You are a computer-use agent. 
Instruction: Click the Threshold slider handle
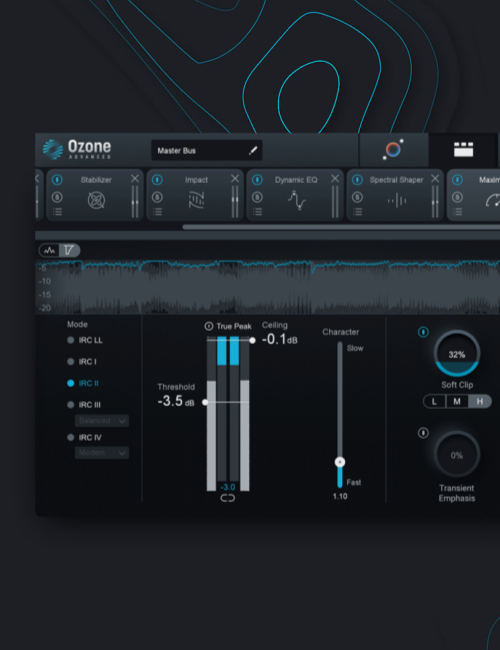pyautogui.click(x=205, y=402)
